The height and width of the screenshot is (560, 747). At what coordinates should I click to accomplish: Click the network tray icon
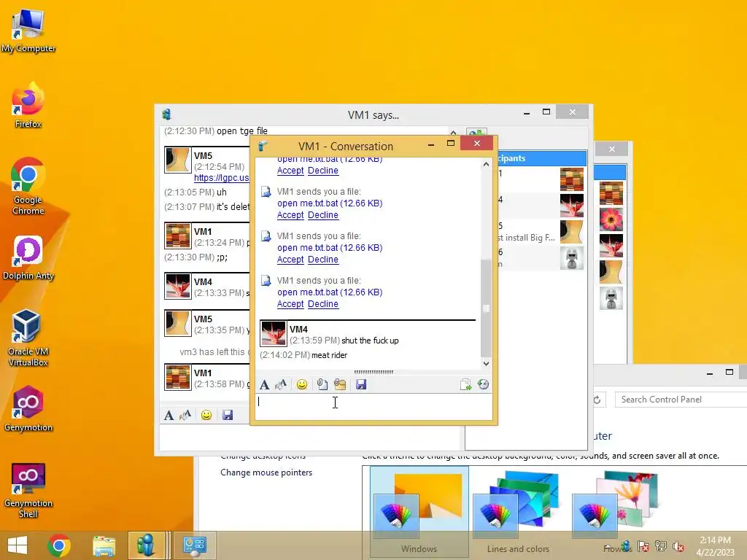click(661, 546)
